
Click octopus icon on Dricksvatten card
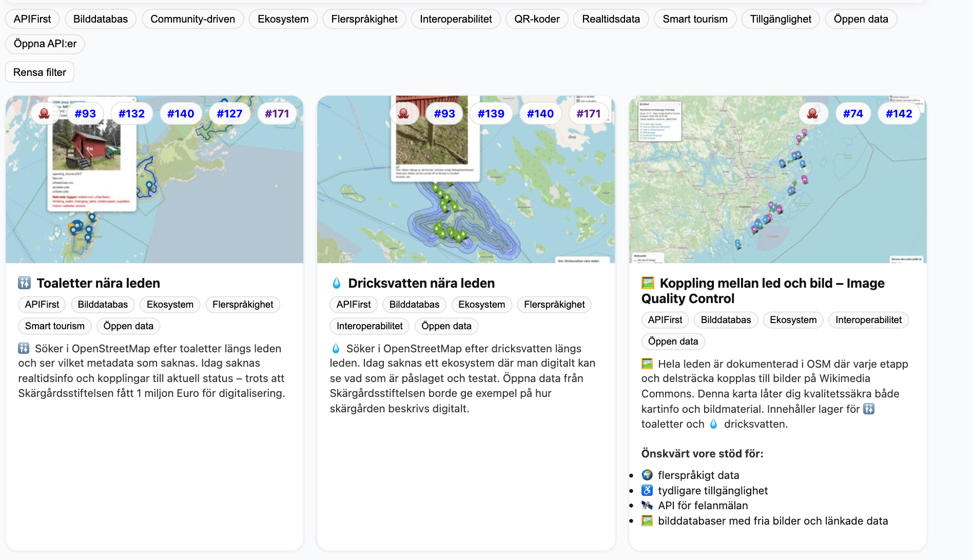404,113
